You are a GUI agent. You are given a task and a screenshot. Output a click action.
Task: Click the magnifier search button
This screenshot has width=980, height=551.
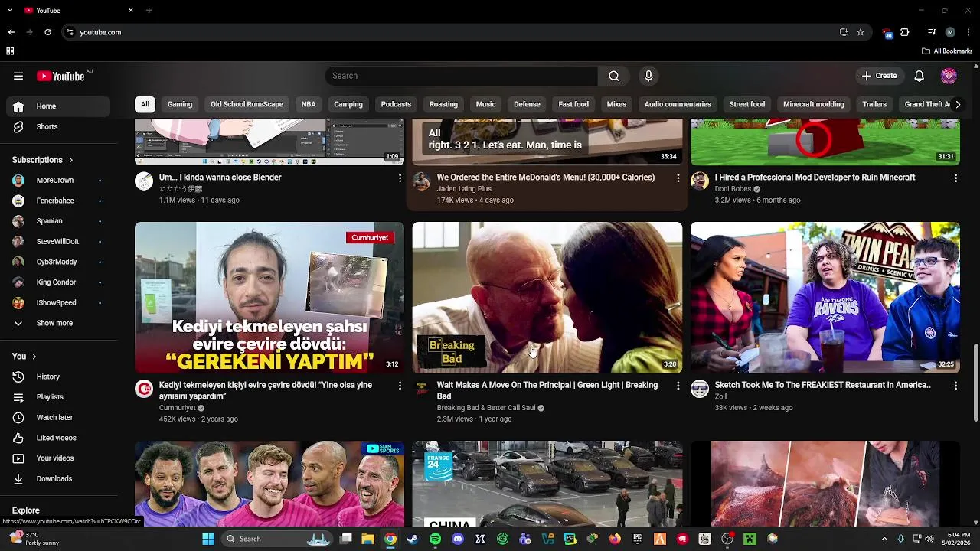pos(614,76)
